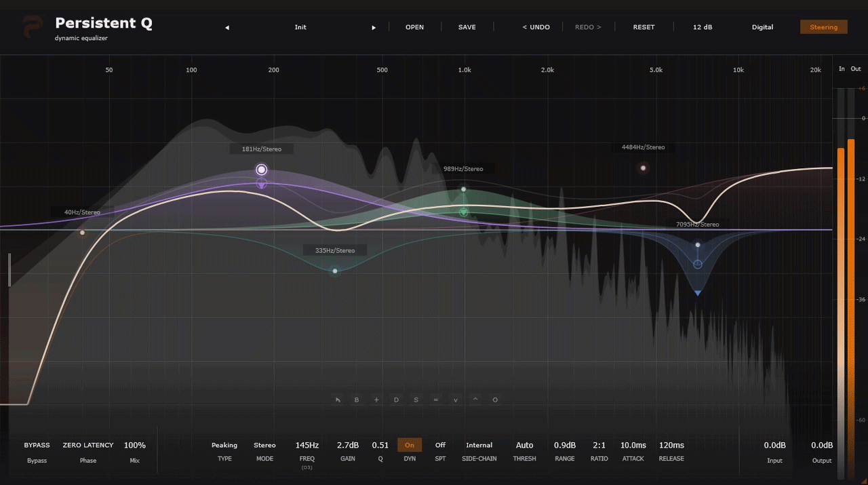Click the 7095Hz band dynamic range triangle

697,292
